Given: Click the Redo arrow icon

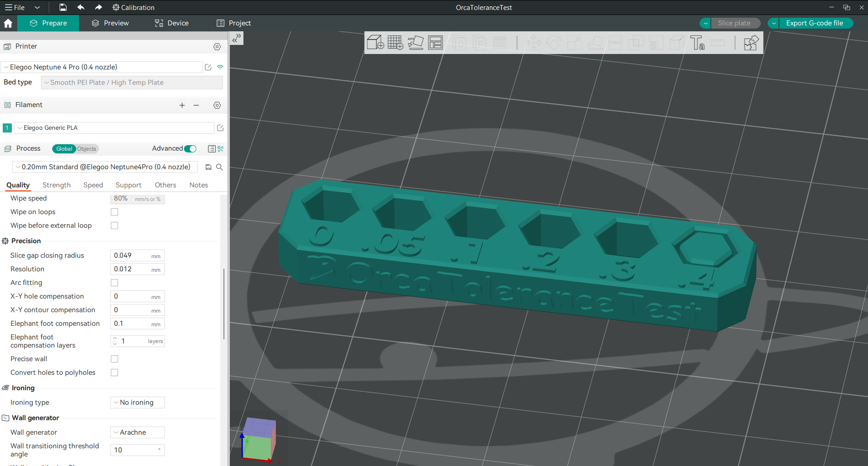Looking at the screenshot, I should (x=98, y=7).
